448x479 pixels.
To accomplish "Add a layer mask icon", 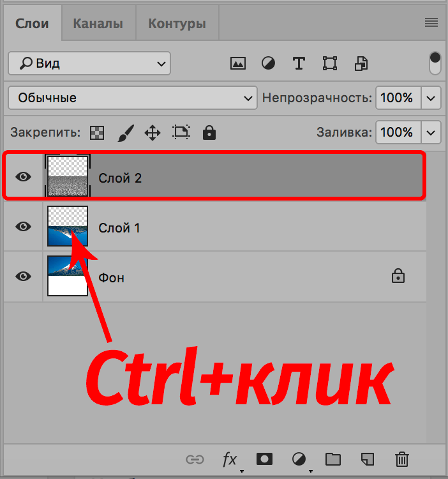I will click(x=265, y=459).
